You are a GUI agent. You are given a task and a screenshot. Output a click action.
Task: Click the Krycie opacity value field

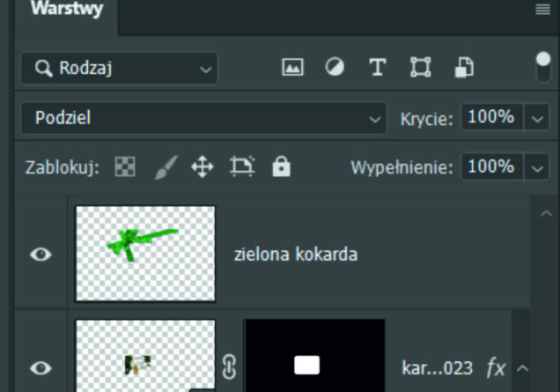tap(492, 117)
